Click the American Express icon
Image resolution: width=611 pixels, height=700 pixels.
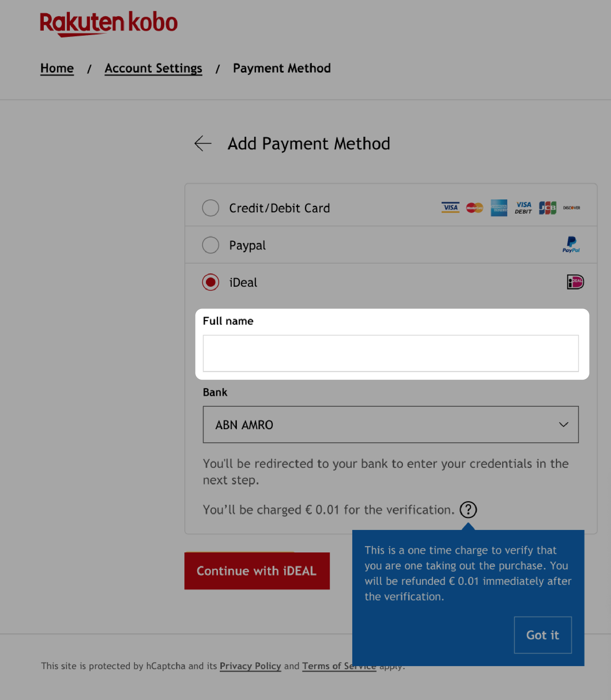click(x=499, y=208)
